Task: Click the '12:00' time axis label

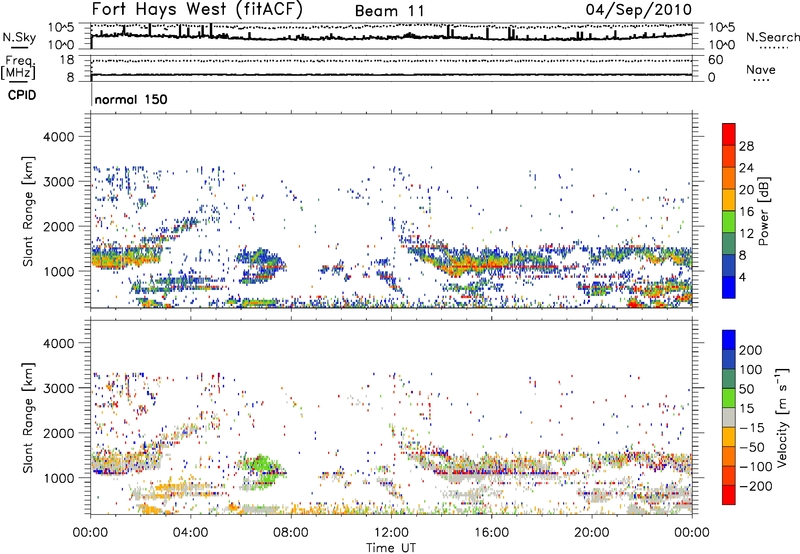Action: click(x=391, y=533)
